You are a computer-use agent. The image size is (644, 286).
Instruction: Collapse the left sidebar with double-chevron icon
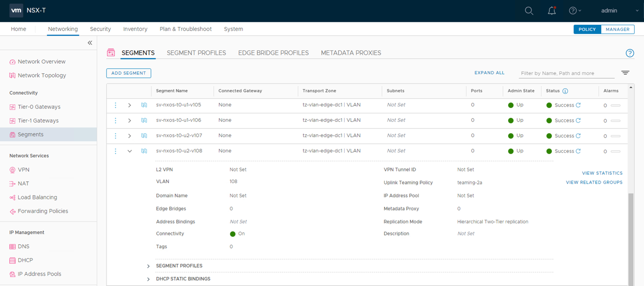(90, 43)
